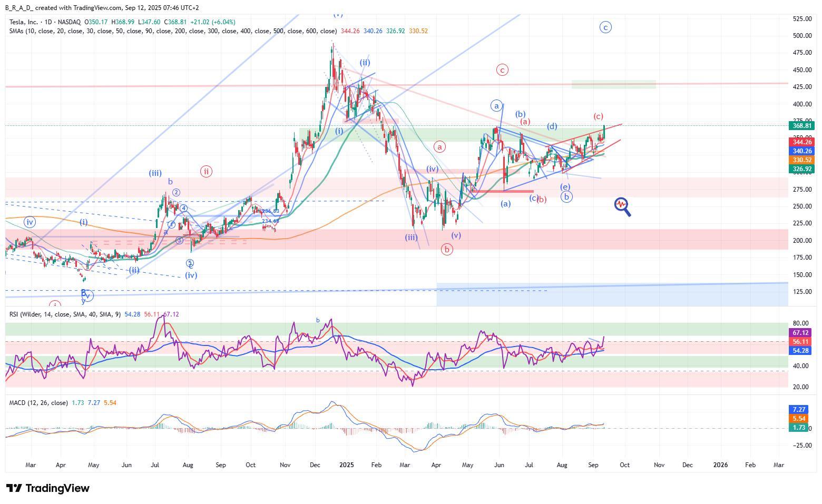
Task: Click the 525.00 price axis label
Action: (802, 18)
